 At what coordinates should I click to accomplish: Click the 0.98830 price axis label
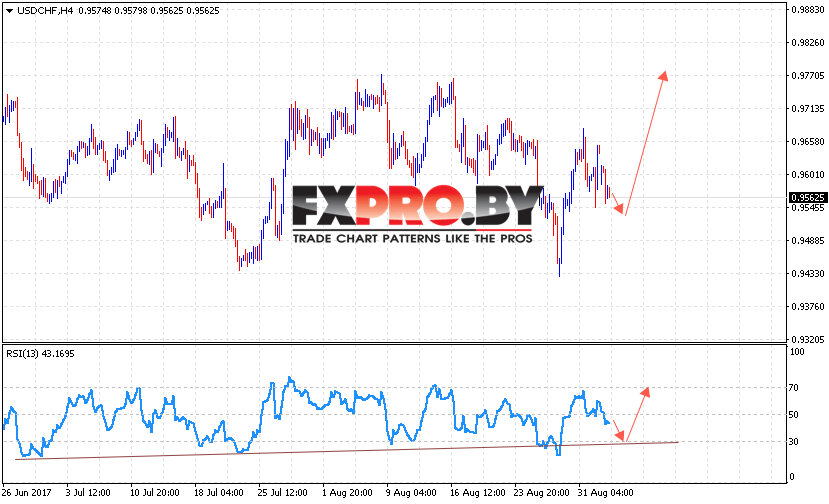[807, 10]
